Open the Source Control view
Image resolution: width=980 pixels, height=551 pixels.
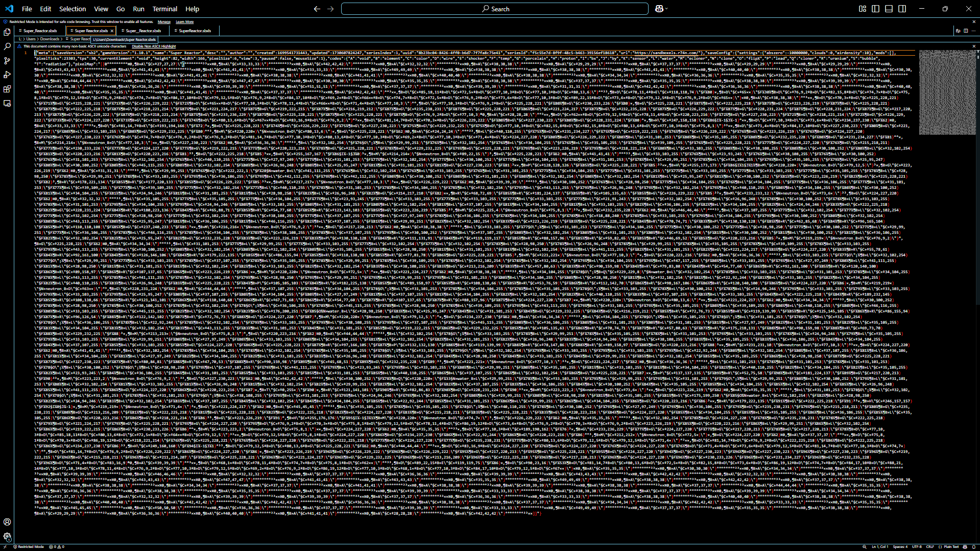pos(7,60)
